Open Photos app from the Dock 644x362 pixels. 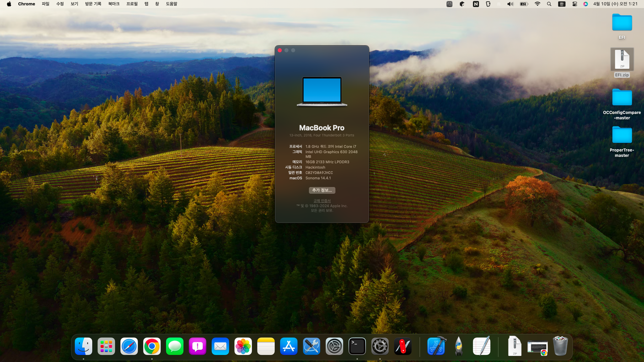pos(243,346)
